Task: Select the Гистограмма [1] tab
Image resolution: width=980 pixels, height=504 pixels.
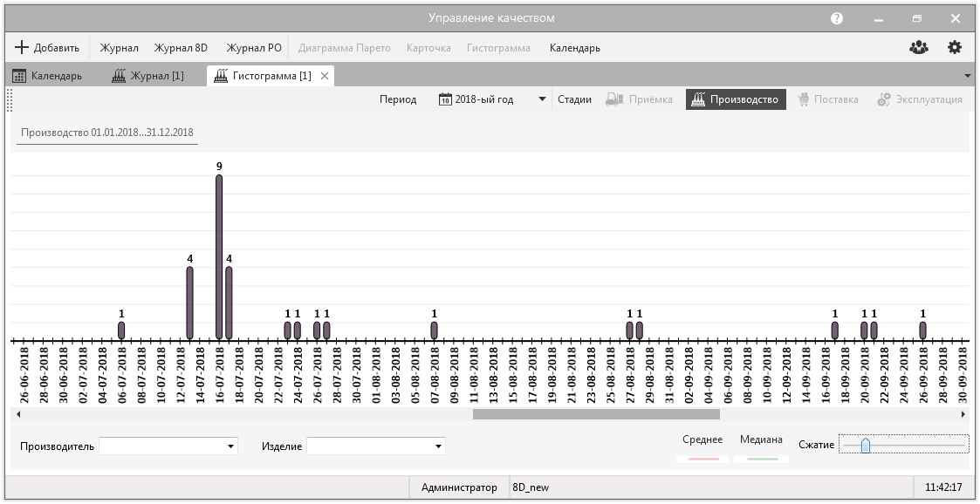Action: (x=270, y=76)
